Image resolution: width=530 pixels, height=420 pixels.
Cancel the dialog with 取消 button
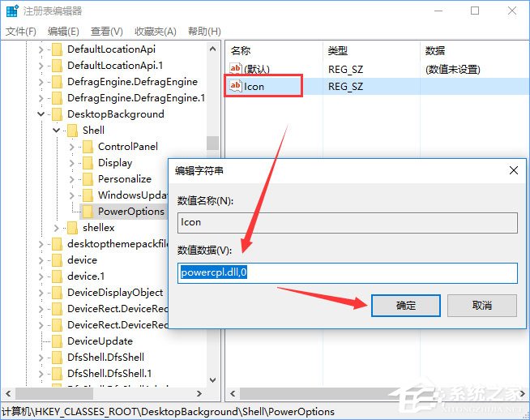coord(482,306)
